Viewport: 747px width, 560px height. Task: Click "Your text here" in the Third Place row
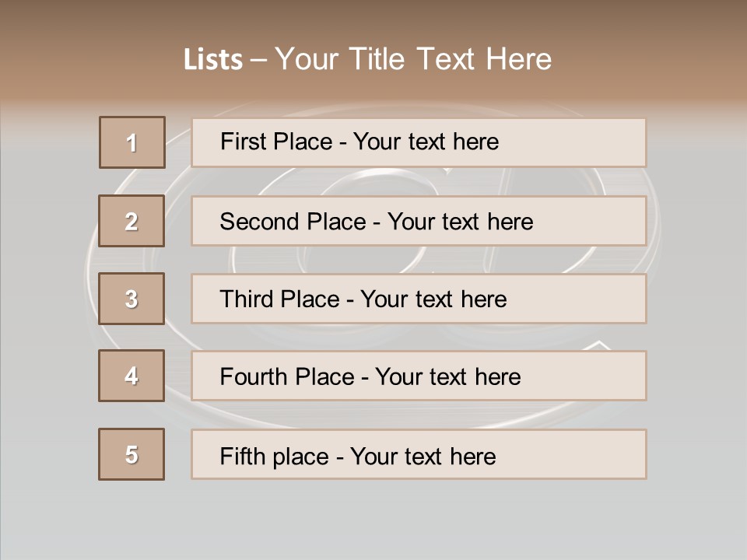pos(433,299)
